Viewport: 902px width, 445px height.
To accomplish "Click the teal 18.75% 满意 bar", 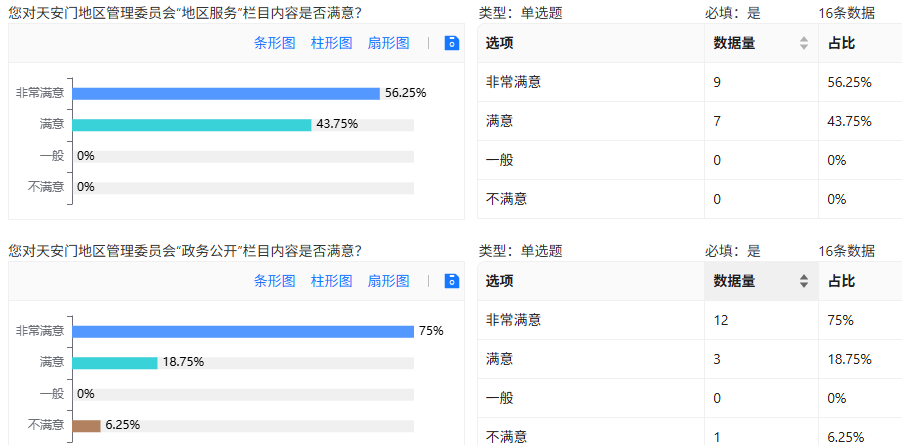I will [115, 363].
